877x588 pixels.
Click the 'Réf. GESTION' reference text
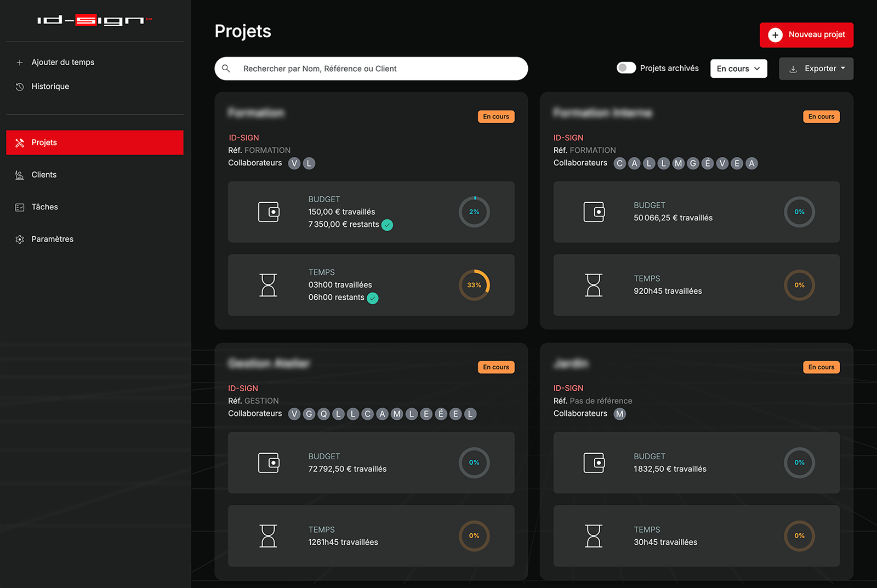253,401
